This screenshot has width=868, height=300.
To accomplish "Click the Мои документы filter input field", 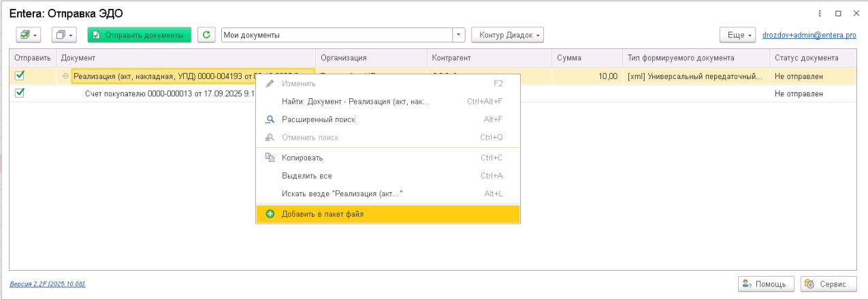I will click(337, 35).
